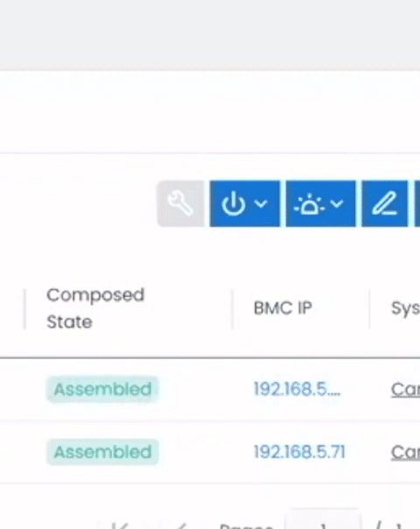Image resolution: width=420 pixels, height=529 pixels.
Task: Sort by the Composed State column header
Action: (95, 308)
